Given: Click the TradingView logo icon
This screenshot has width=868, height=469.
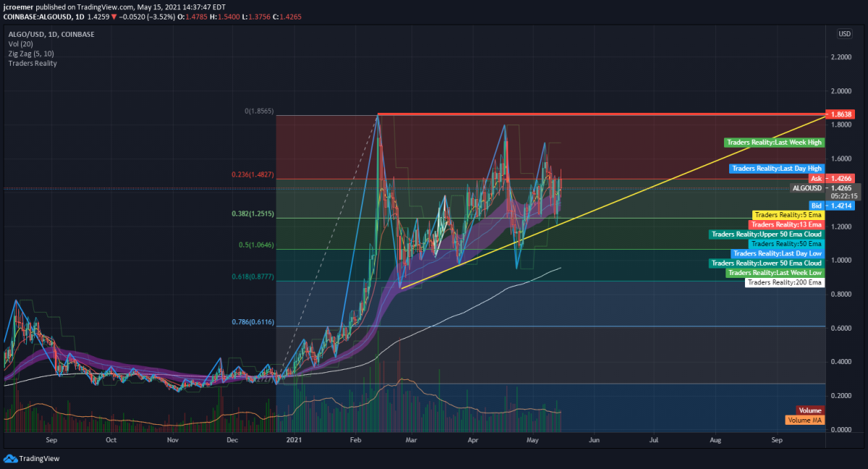Looking at the screenshot, I should 10,458.
